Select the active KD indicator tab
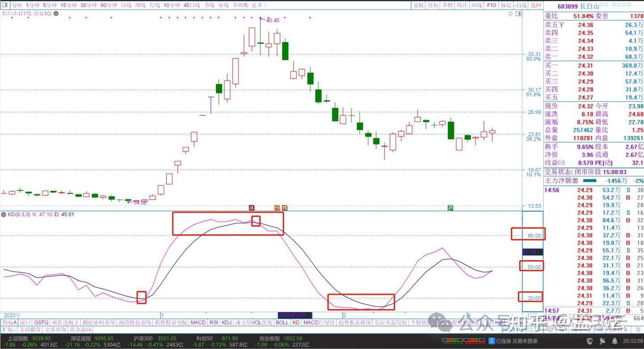The width and height of the screenshot is (644, 349). pos(296,322)
